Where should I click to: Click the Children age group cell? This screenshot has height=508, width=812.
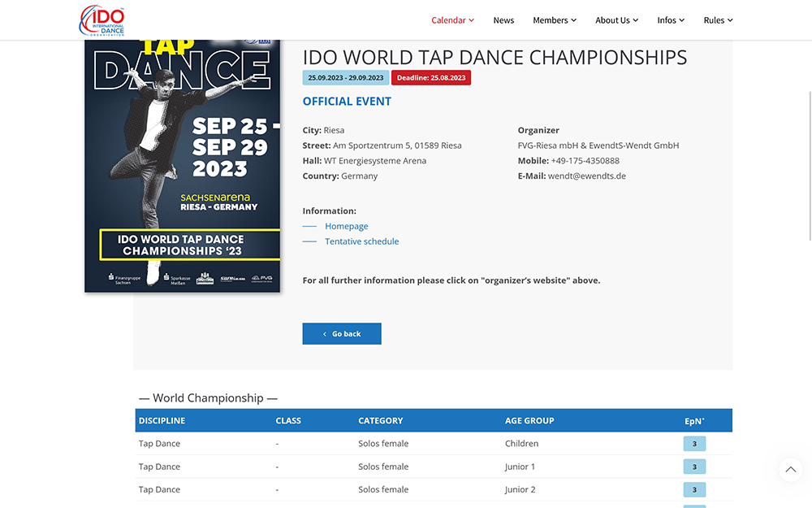pyautogui.click(x=521, y=443)
